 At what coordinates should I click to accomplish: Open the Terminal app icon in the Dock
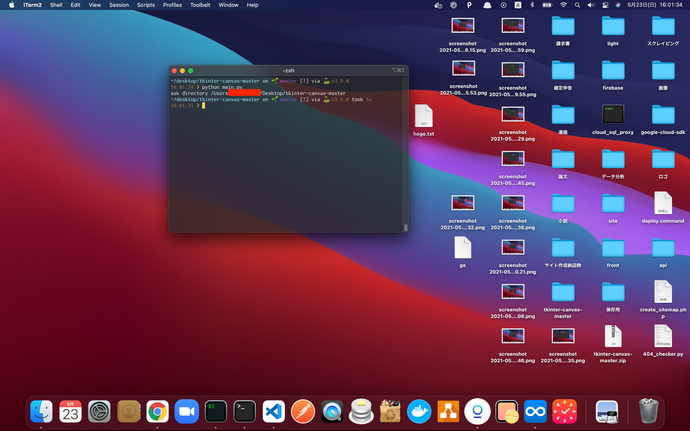[x=245, y=411]
